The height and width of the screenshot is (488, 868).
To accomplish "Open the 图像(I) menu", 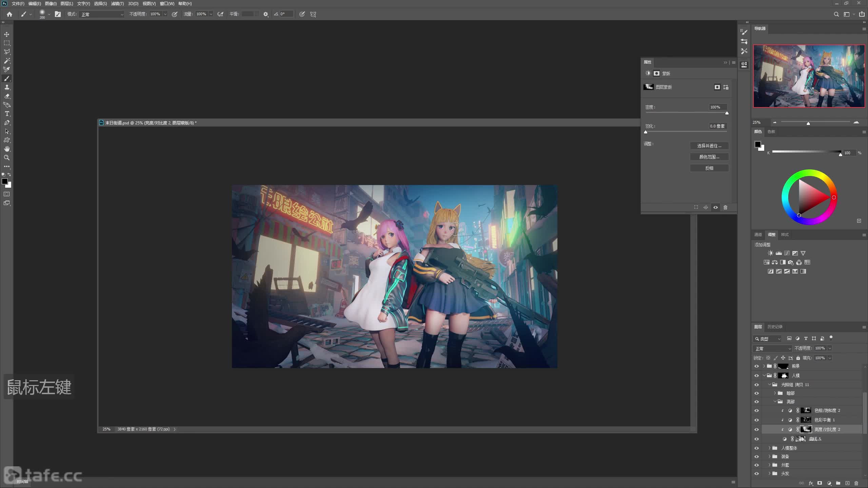I will tap(51, 4).
